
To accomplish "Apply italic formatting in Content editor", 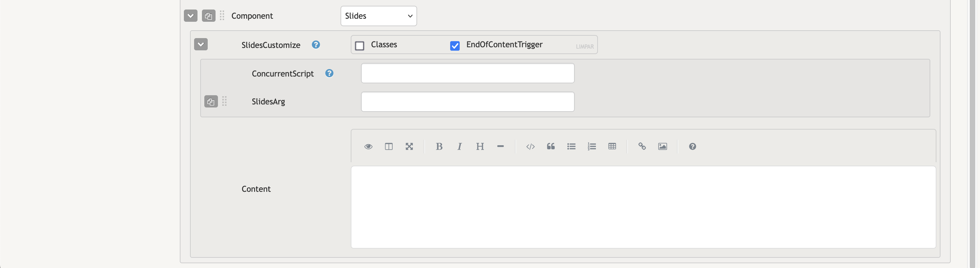I will point(460,146).
